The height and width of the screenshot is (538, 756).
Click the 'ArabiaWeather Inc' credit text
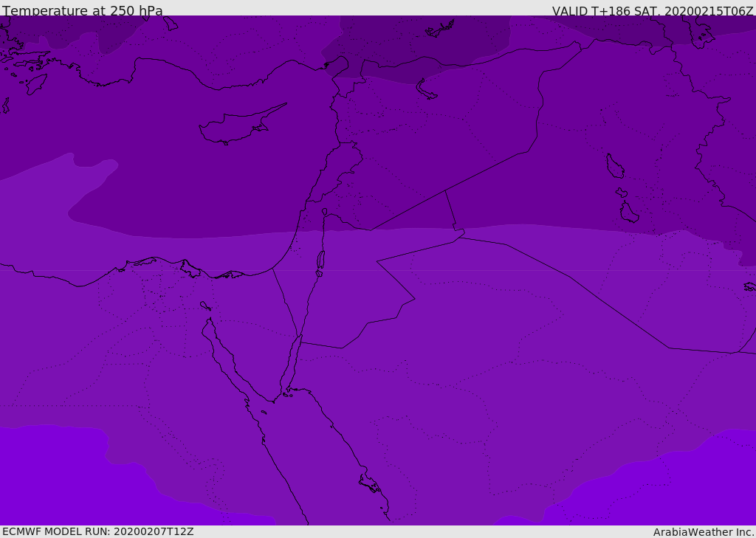[704, 532]
